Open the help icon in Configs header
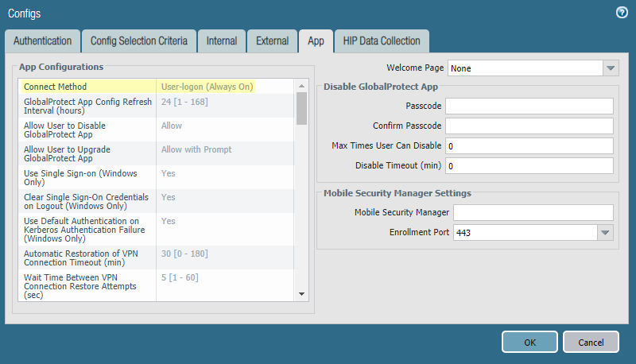This screenshot has width=636, height=364. [x=622, y=13]
